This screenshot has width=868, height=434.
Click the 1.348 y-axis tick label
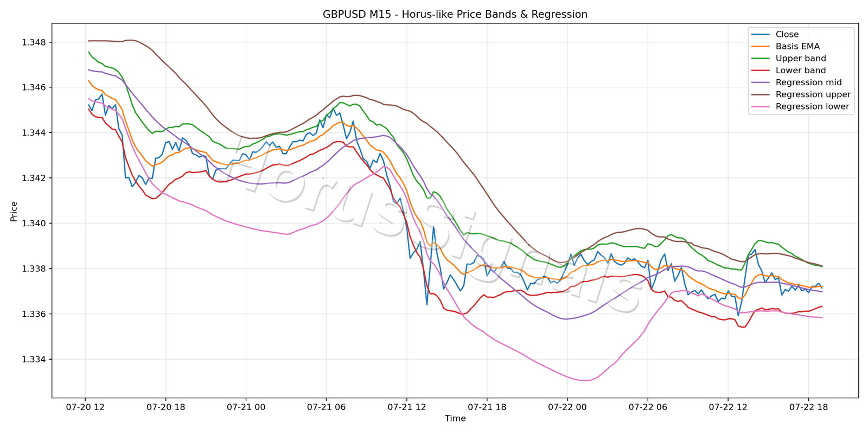[x=34, y=42]
